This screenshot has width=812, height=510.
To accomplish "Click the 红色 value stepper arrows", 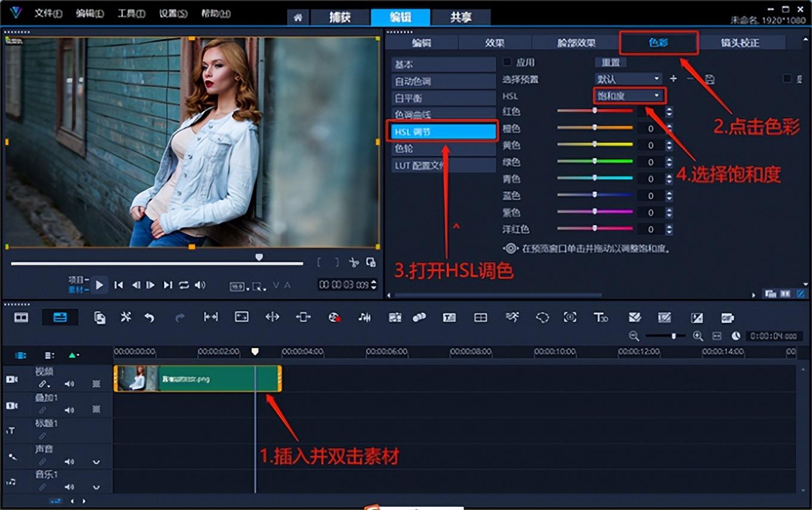I will tap(669, 112).
